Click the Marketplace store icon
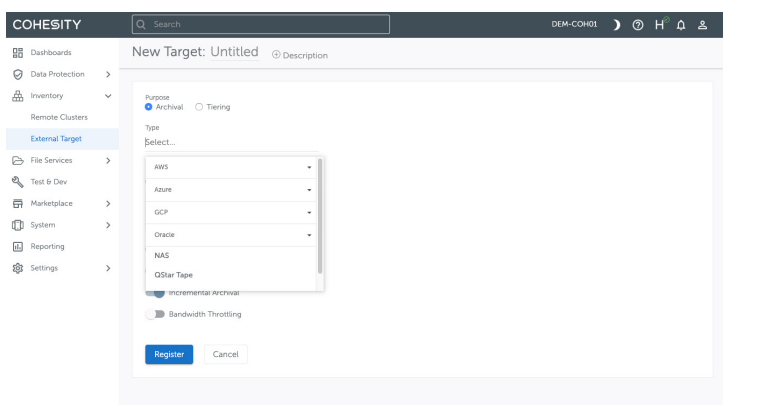 (x=18, y=204)
